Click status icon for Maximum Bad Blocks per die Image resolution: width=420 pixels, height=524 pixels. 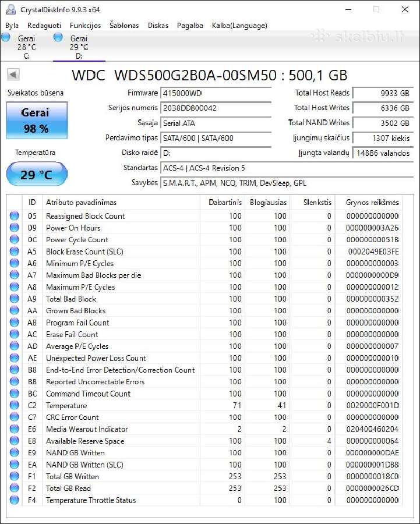pos(15,275)
